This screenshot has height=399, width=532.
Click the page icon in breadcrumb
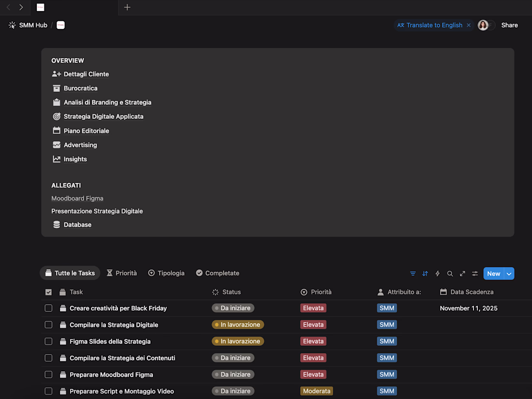60,25
